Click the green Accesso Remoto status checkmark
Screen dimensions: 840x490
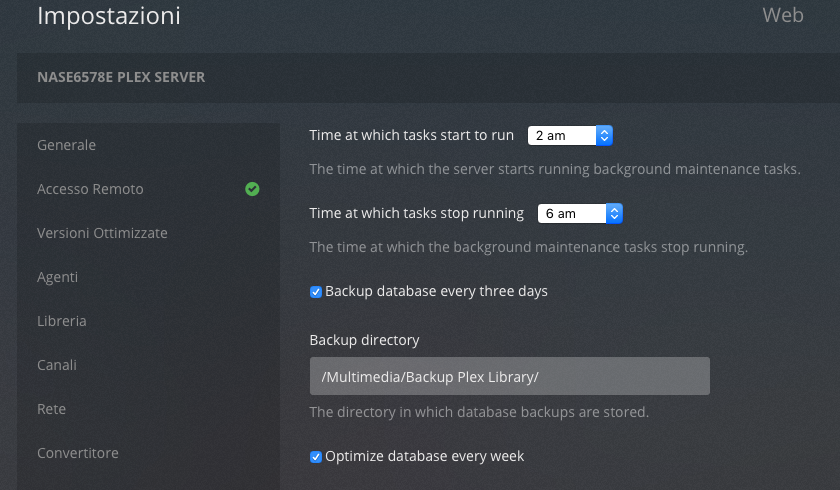click(252, 188)
